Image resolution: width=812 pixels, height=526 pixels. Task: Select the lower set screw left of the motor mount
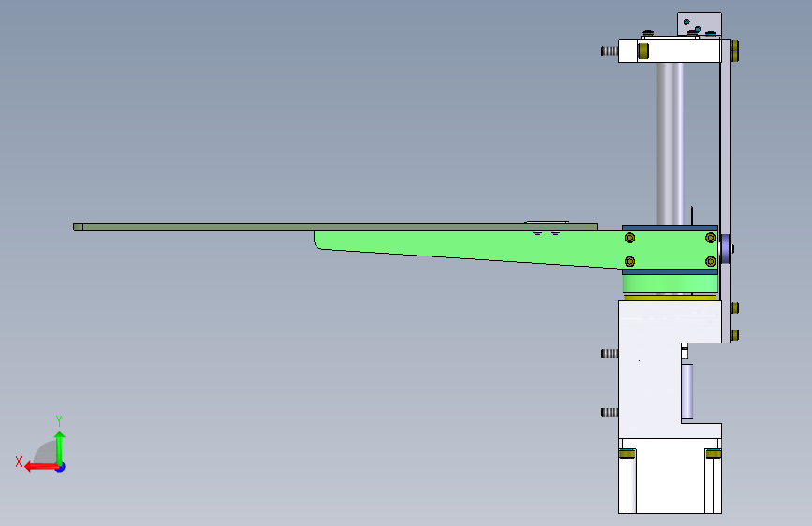pos(610,413)
